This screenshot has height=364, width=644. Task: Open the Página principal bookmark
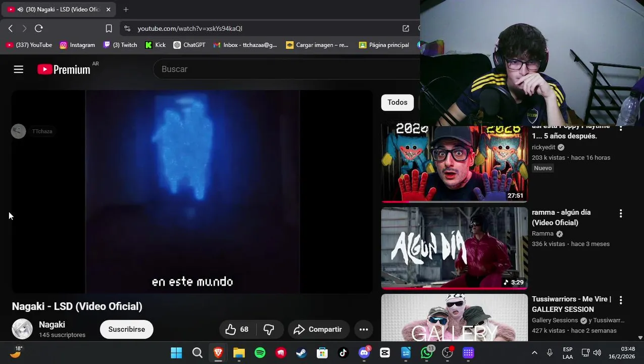tap(384, 45)
